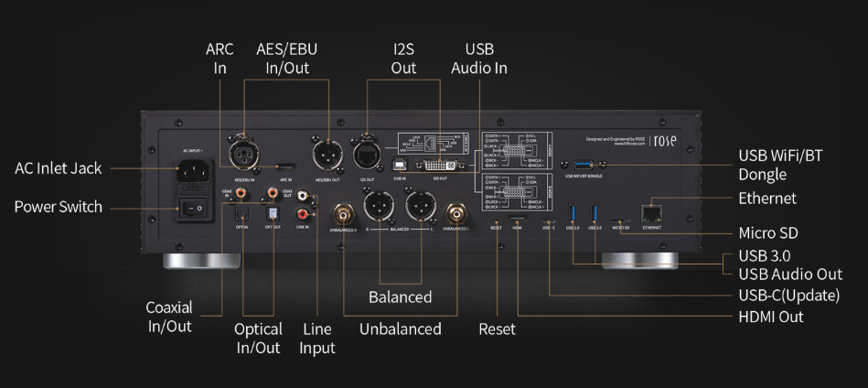Click the "USB-C(Update)" callout caption
The width and height of the screenshot is (868, 388).
point(788,295)
